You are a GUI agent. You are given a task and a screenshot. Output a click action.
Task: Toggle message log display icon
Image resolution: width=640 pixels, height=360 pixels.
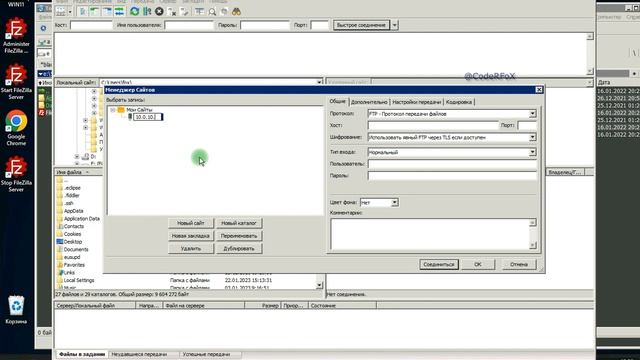click(x=83, y=12)
